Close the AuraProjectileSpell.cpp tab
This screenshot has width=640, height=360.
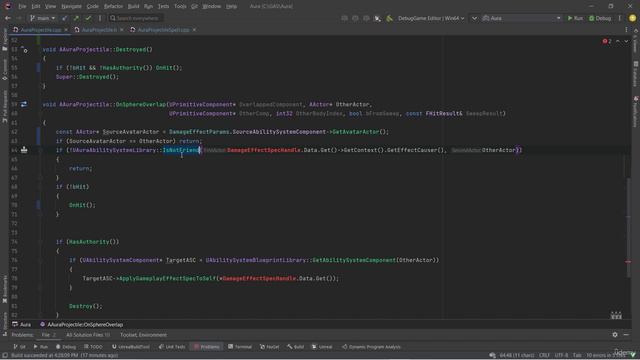coord(194,30)
